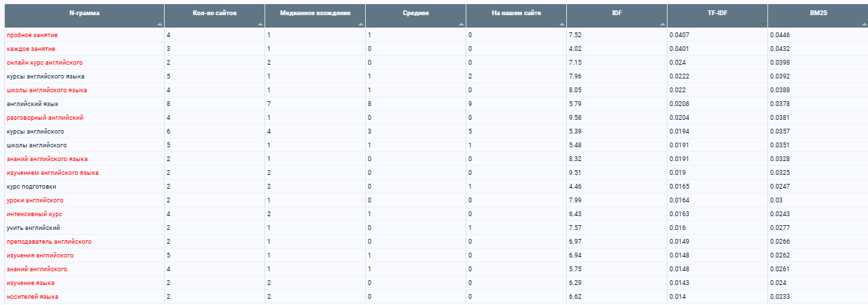The image size is (868, 305).
Task: Click the red phrase разговорный английский
Action: [45, 117]
